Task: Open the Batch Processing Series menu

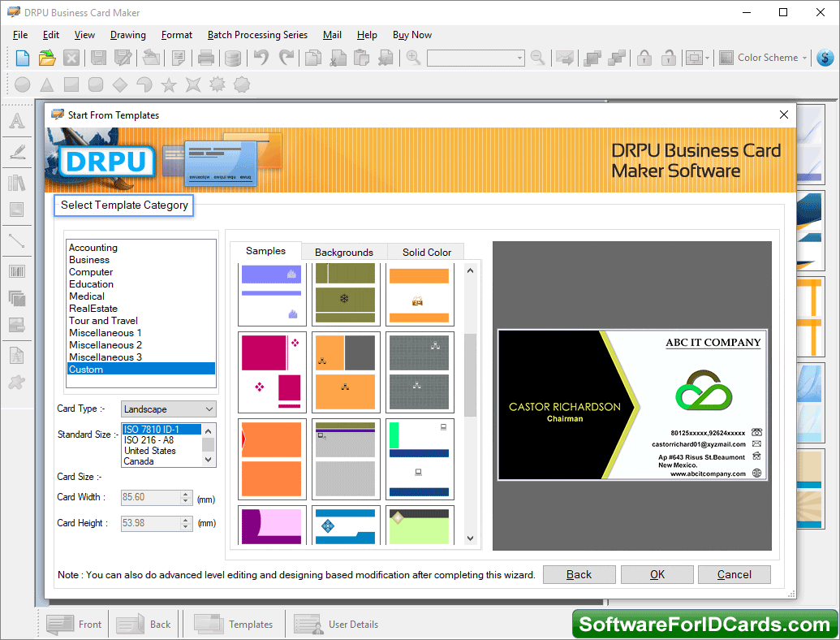Action: pyautogui.click(x=257, y=35)
